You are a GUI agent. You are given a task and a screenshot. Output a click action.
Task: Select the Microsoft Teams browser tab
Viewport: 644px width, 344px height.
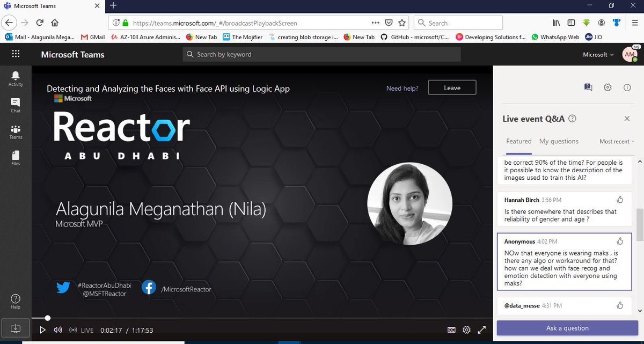pyautogui.click(x=53, y=6)
